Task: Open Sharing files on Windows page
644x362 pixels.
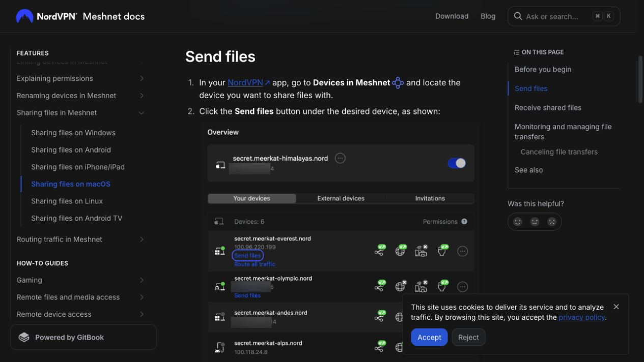Action: point(73,133)
